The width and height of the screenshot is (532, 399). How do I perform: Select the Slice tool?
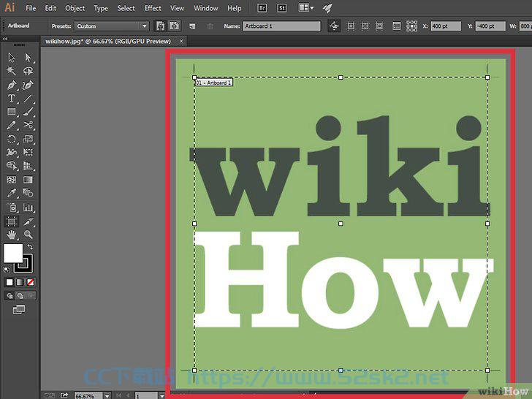pos(28,221)
